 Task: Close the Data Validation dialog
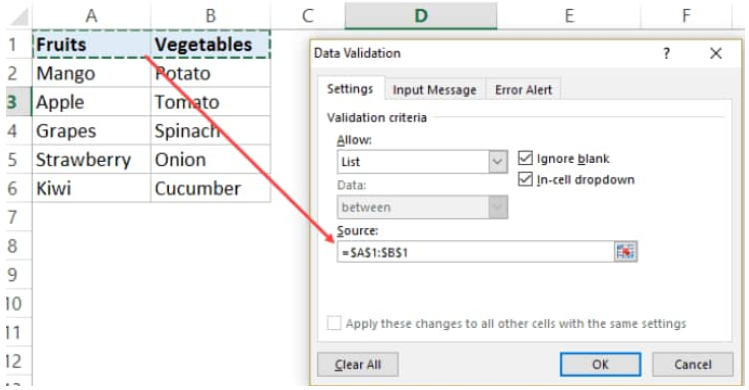(716, 53)
